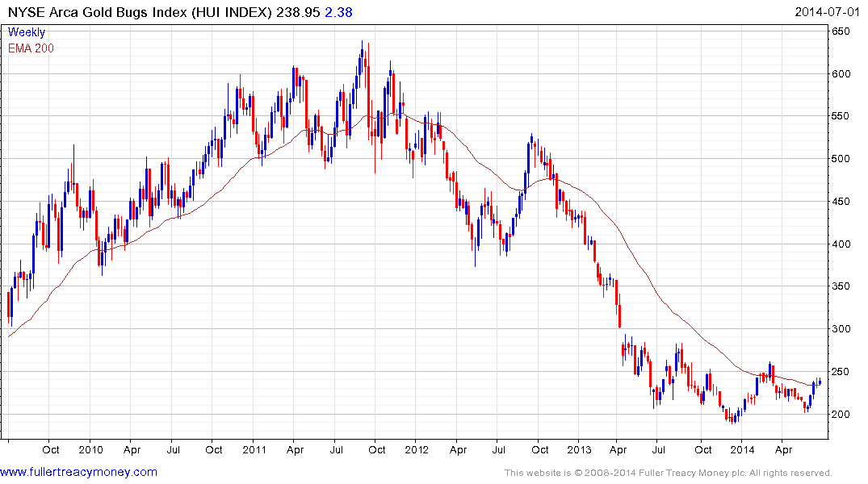Click the 250 price axis label
This screenshot has width=868, height=484.
(841, 372)
